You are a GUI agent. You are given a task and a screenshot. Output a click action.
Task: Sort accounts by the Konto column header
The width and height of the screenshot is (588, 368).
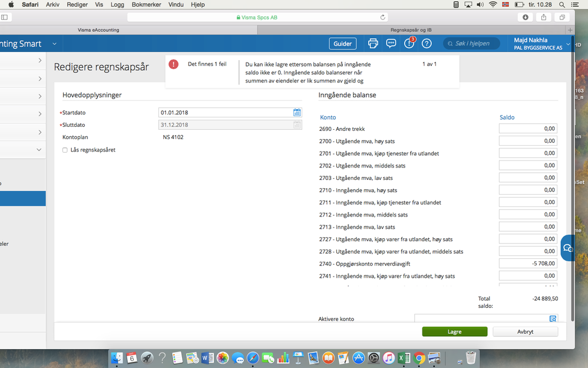click(328, 117)
